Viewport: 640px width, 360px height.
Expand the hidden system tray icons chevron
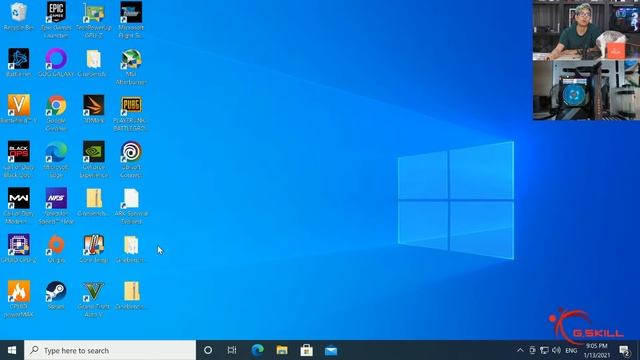pos(520,350)
